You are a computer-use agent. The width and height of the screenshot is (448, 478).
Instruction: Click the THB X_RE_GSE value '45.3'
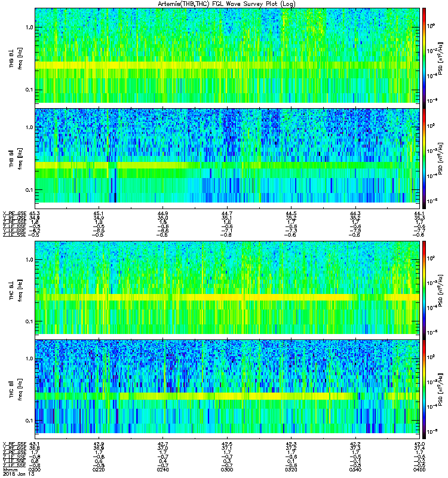pos(34,213)
